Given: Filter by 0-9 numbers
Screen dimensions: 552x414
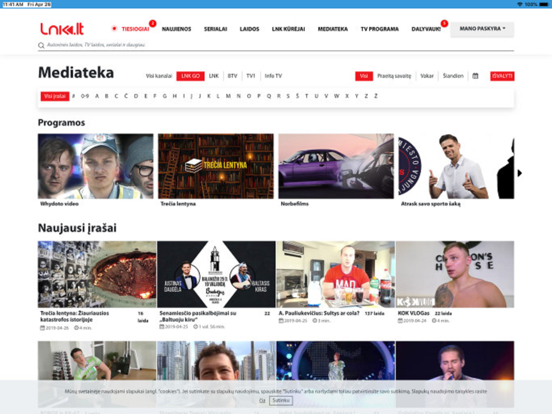Looking at the screenshot, I should tap(85, 96).
